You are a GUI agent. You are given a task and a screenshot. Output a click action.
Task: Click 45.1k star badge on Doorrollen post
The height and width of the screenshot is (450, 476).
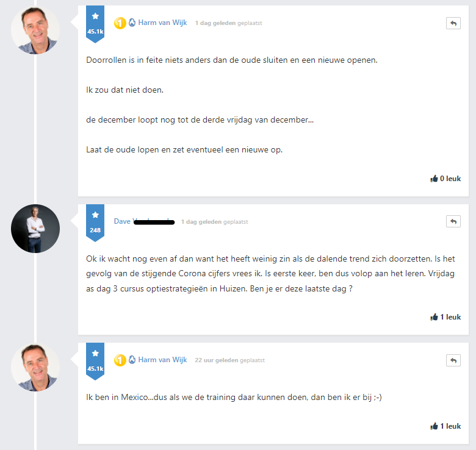[x=95, y=24]
